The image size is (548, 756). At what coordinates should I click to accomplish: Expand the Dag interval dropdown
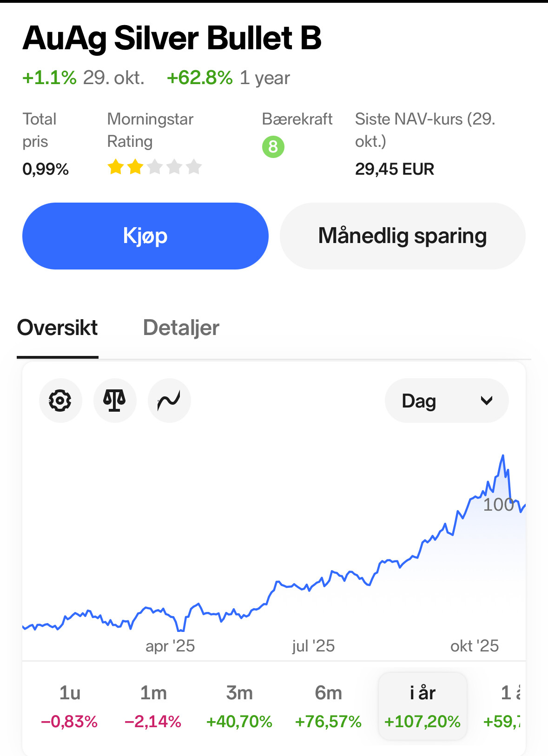click(x=447, y=401)
